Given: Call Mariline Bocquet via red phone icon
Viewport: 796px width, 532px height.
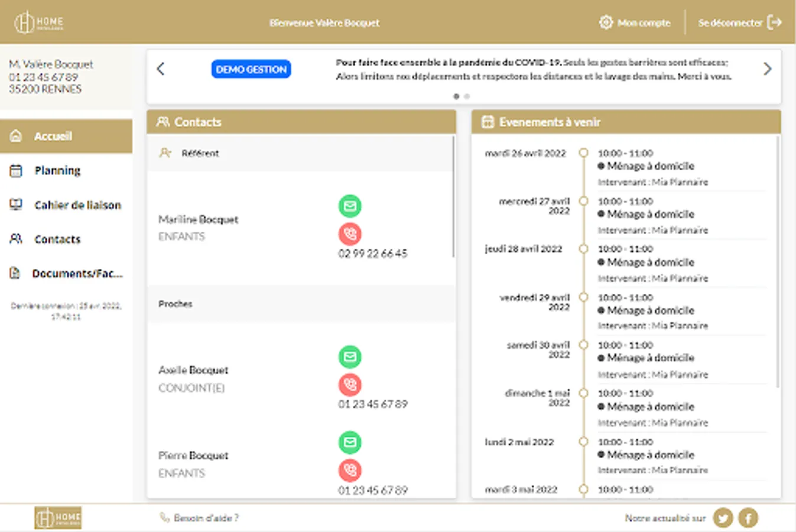Looking at the screenshot, I should (x=350, y=234).
